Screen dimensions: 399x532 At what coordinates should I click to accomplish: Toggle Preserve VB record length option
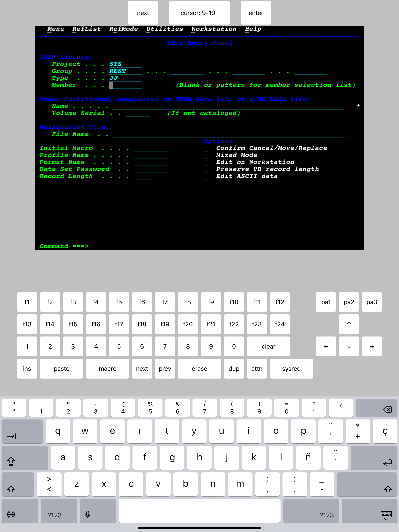[206, 169]
